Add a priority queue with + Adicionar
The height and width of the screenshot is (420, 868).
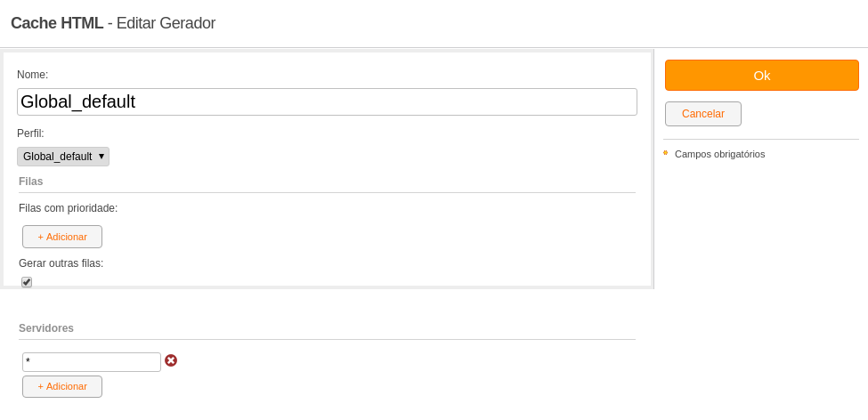(x=62, y=237)
